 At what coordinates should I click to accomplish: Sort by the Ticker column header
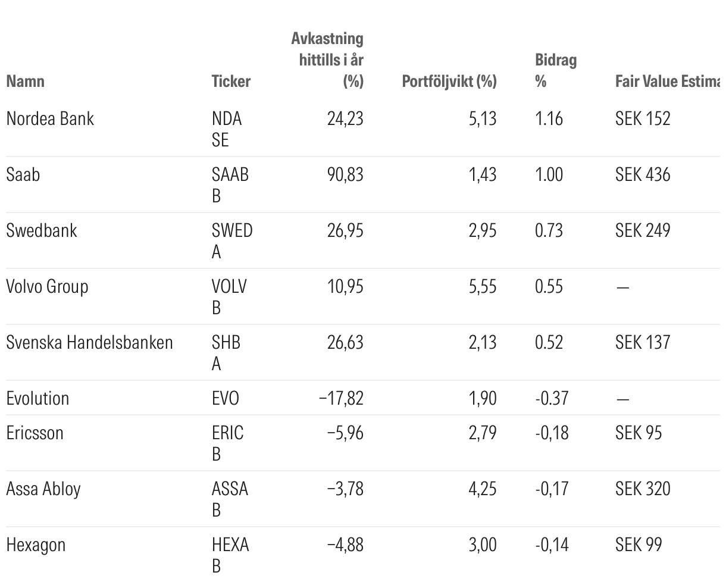pyautogui.click(x=231, y=81)
